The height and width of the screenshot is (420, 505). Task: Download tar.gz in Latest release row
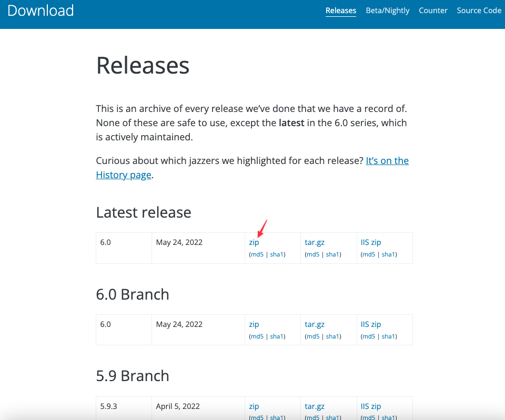315,242
